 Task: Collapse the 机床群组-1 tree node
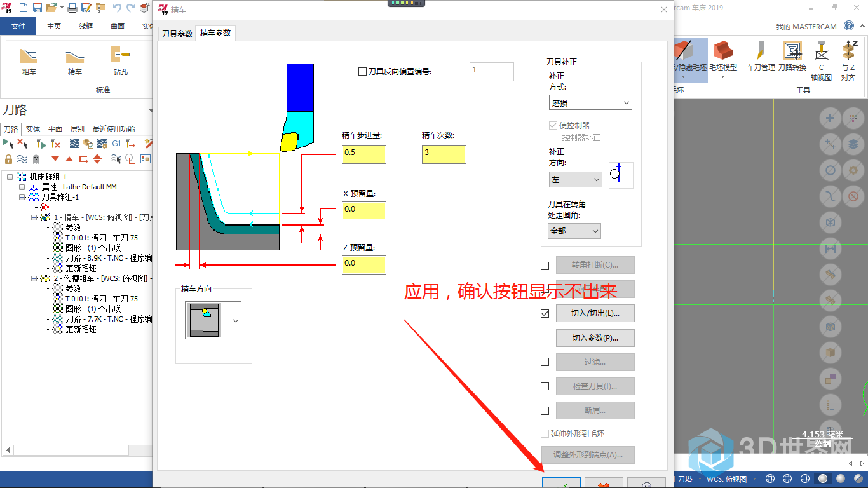pyautogui.click(x=10, y=177)
